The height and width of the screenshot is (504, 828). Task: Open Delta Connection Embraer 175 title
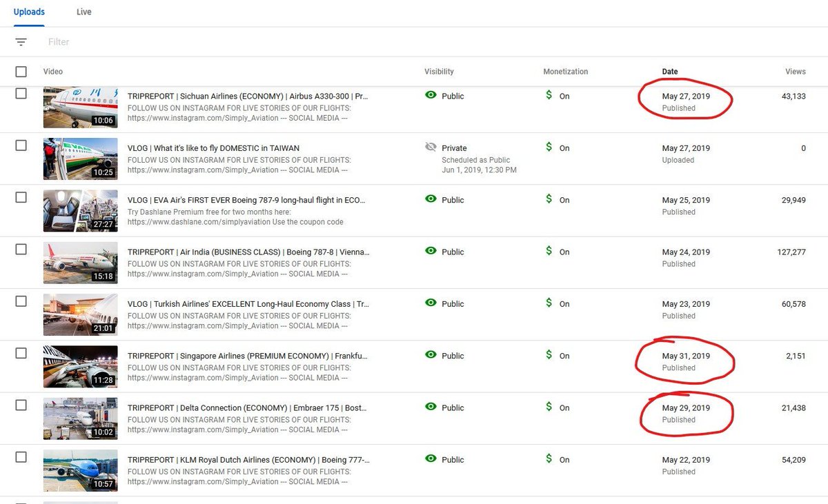(x=247, y=408)
